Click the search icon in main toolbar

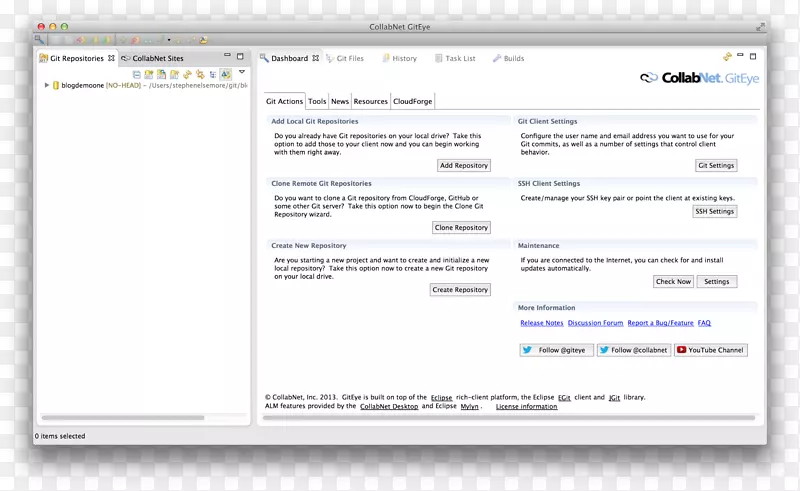coord(40,40)
